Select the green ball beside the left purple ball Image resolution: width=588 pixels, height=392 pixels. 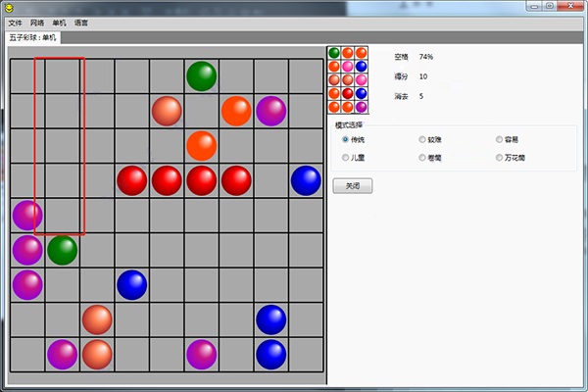pyautogui.click(x=62, y=250)
